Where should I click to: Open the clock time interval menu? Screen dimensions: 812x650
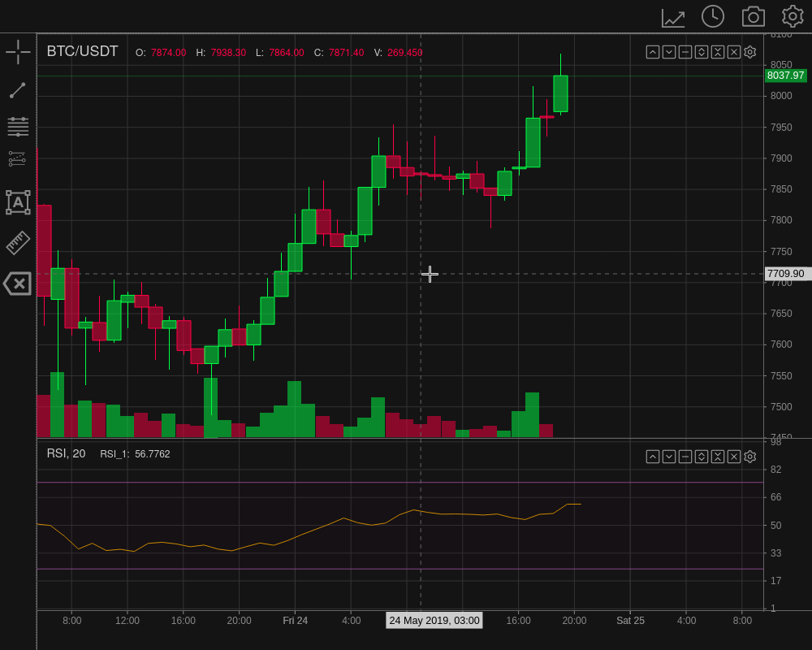[x=713, y=16]
